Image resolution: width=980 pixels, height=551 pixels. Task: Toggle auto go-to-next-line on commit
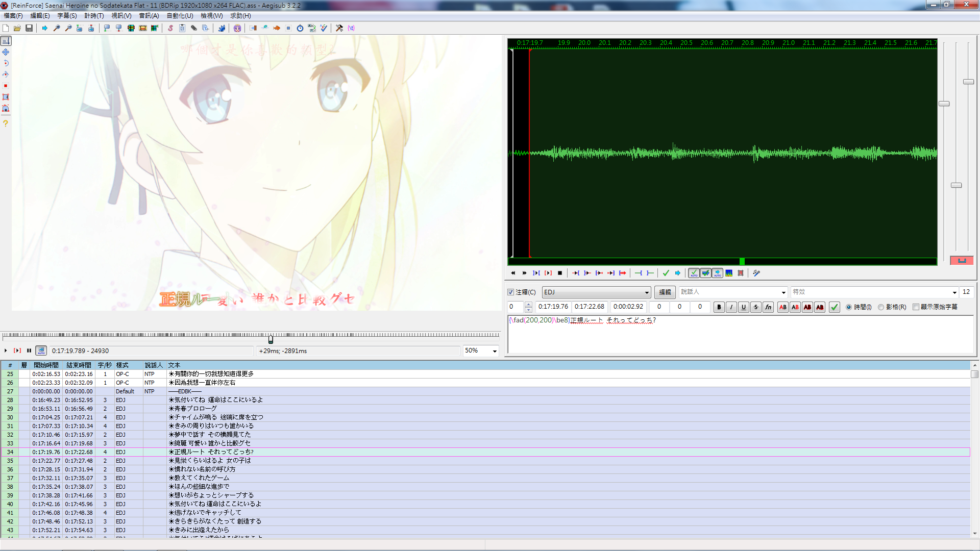[705, 273]
